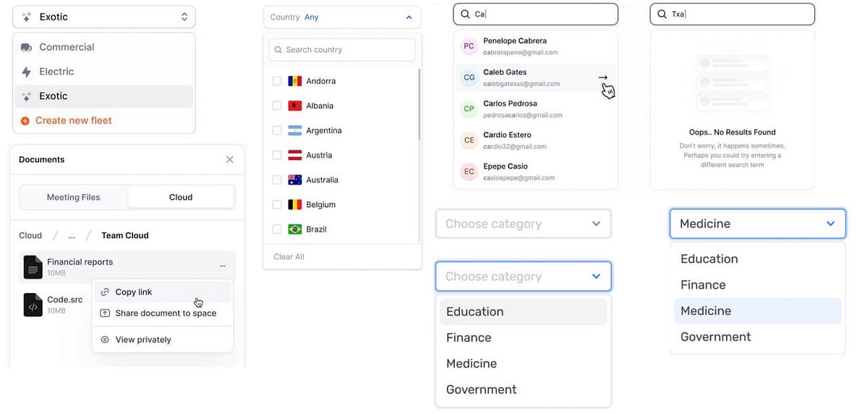Click the Search country input field

pyautogui.click(x=342, y=49)
